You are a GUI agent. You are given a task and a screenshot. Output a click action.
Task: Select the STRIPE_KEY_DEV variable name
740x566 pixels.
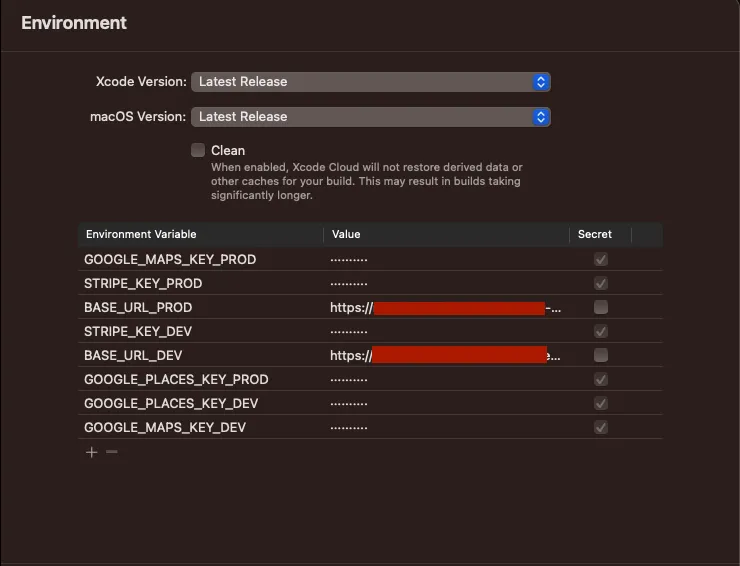138,332
